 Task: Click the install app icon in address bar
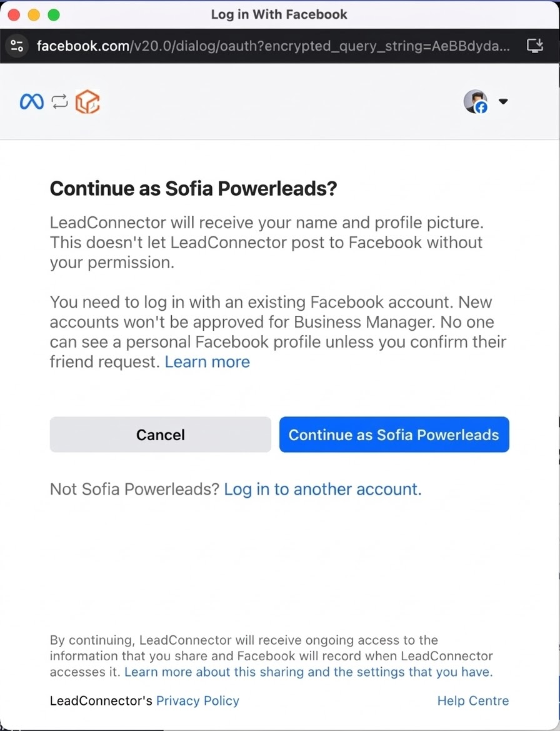(535, 46)
